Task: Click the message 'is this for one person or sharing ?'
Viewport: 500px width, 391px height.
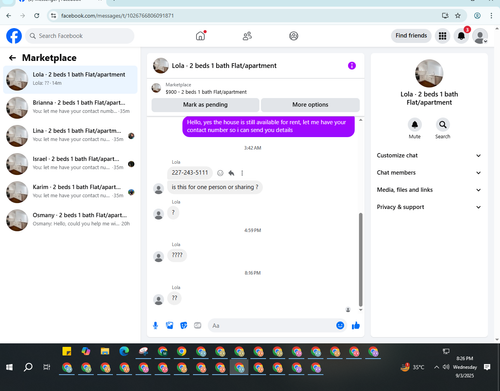Action: pos(215,187)
